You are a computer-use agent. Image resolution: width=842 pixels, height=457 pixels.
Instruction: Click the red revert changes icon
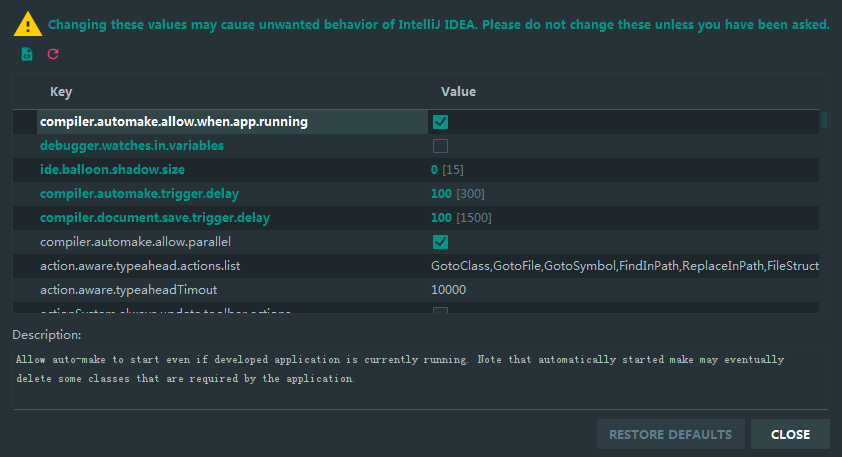53,54
